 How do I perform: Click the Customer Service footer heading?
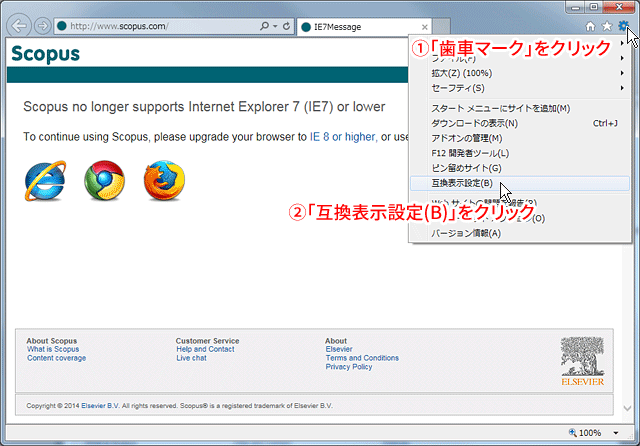tap(207, 341)
